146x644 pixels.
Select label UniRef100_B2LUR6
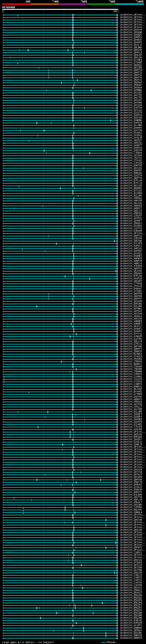click(131, 196)
